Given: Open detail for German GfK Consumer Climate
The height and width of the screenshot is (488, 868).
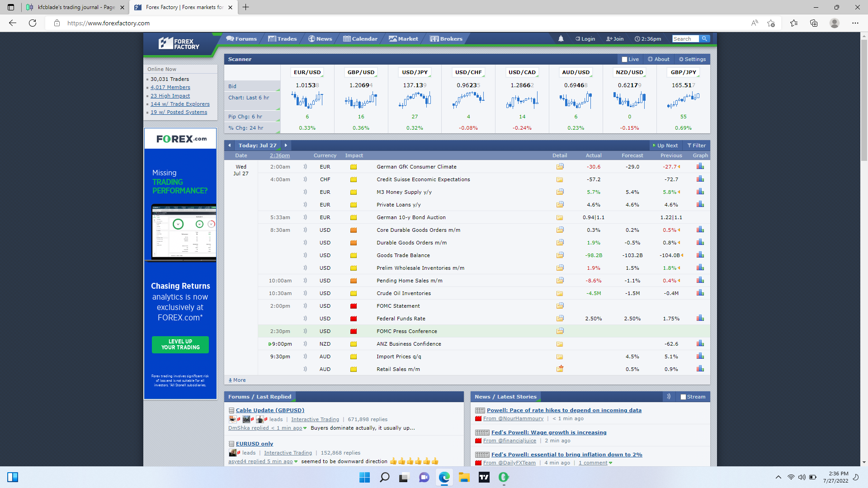Looking at the screenshot, I should pos(560,167).
